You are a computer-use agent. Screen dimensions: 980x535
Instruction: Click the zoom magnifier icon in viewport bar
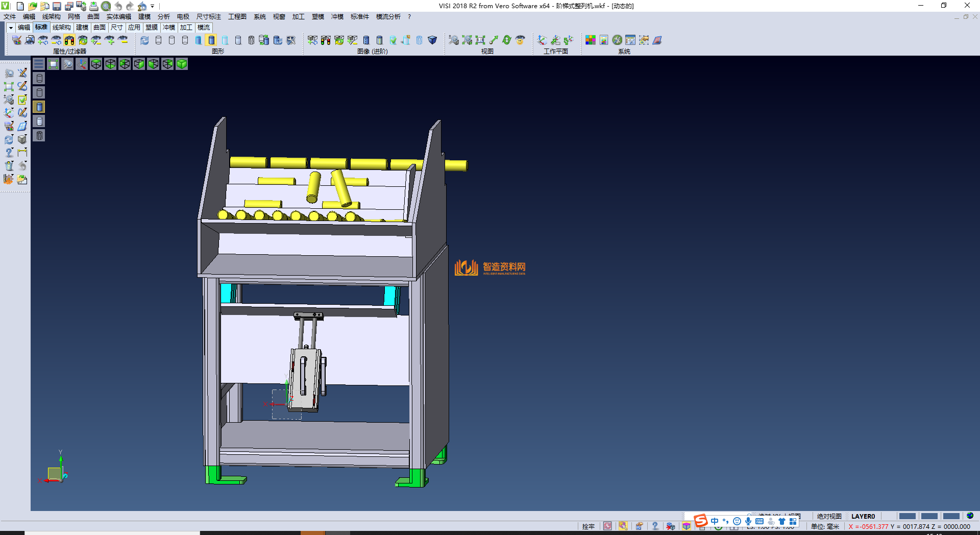pyautogui.click(x=67, y=64)
